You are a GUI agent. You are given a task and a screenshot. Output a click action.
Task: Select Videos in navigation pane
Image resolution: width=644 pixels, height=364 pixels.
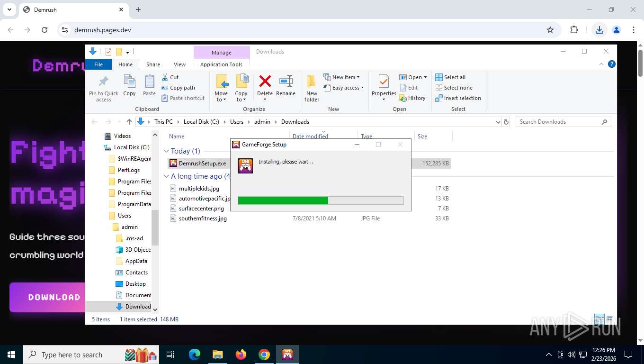point(122,136)
